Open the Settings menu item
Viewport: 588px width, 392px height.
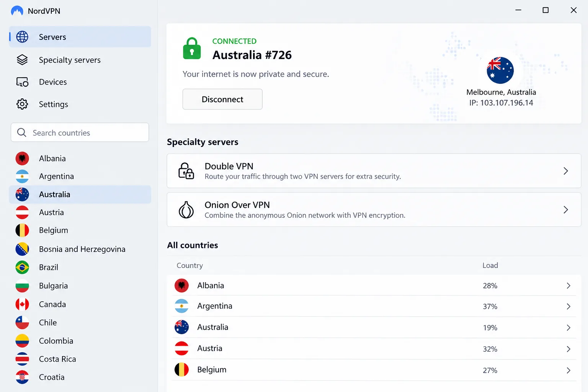click(x=80, y=104)
